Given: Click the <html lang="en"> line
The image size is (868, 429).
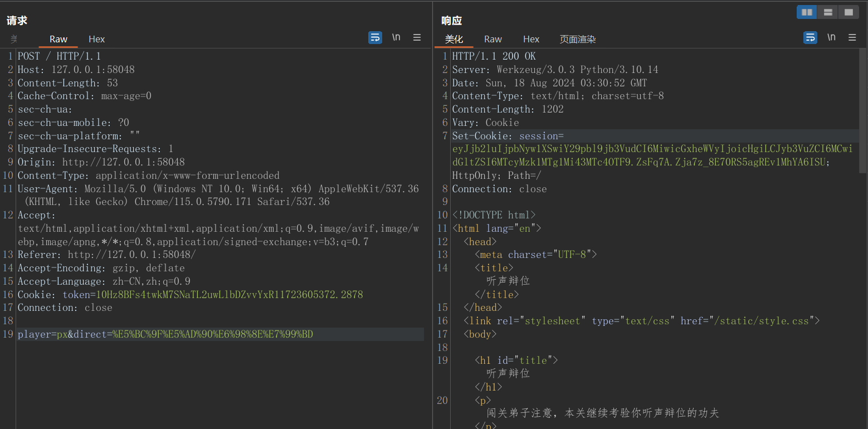Looking at the screenshot, I should click(x=496, y=228).
